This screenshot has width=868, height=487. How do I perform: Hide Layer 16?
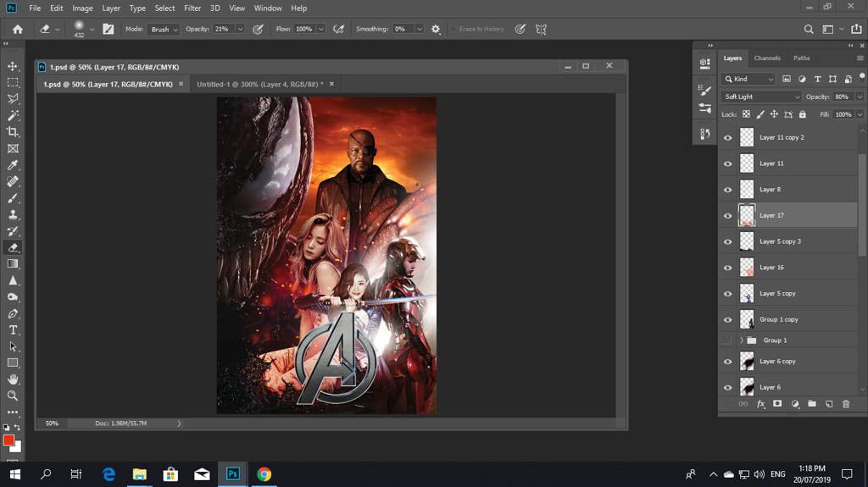point(727,268)
